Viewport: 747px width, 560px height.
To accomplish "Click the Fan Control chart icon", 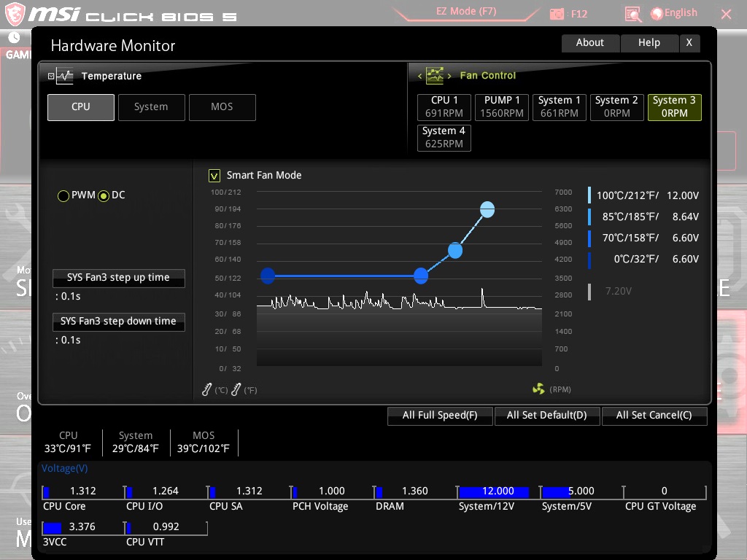I will [x=435, y=75].
